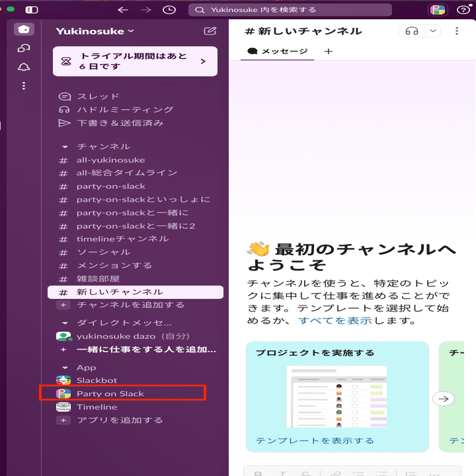Open the history clock icon
476x476 pixels.
pos(169,10)
